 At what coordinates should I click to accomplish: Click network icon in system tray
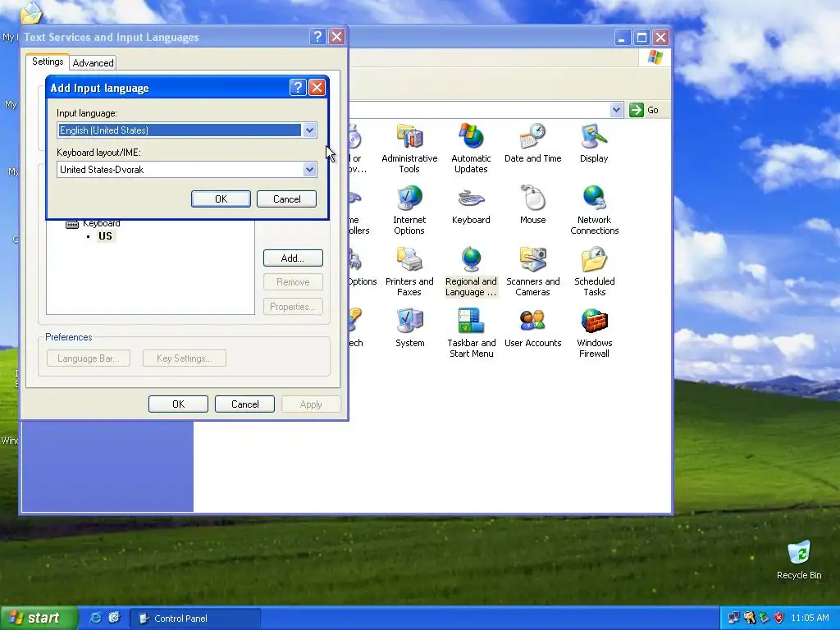tap(733, 618)
